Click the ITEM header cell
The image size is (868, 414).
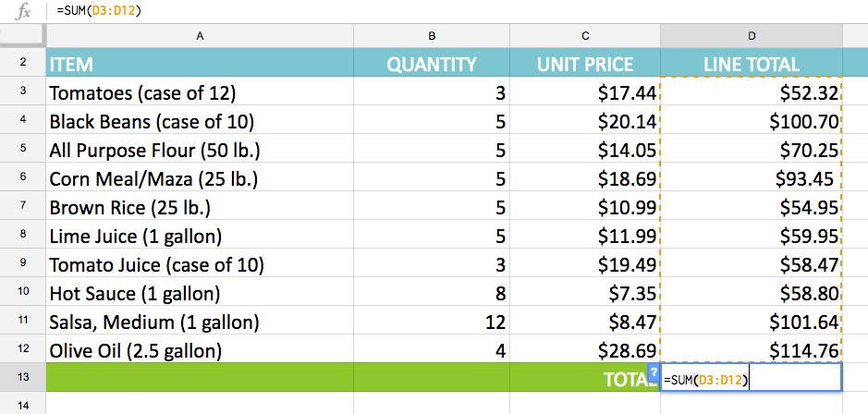click(200, 65)
